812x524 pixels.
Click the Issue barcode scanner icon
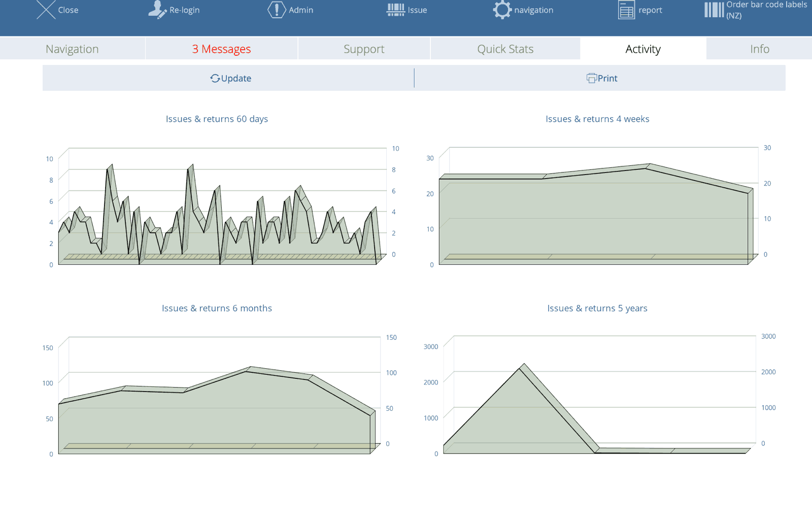[x=395, y=10]
